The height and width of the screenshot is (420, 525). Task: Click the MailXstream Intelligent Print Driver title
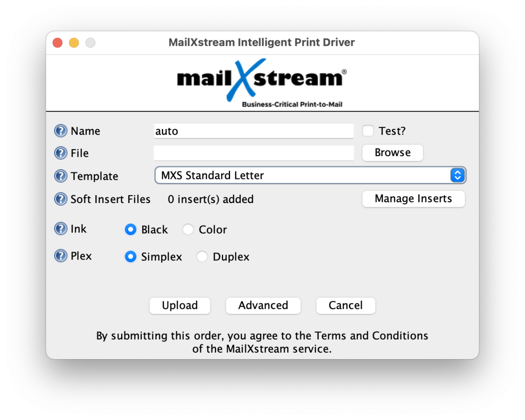click(262, 42)
